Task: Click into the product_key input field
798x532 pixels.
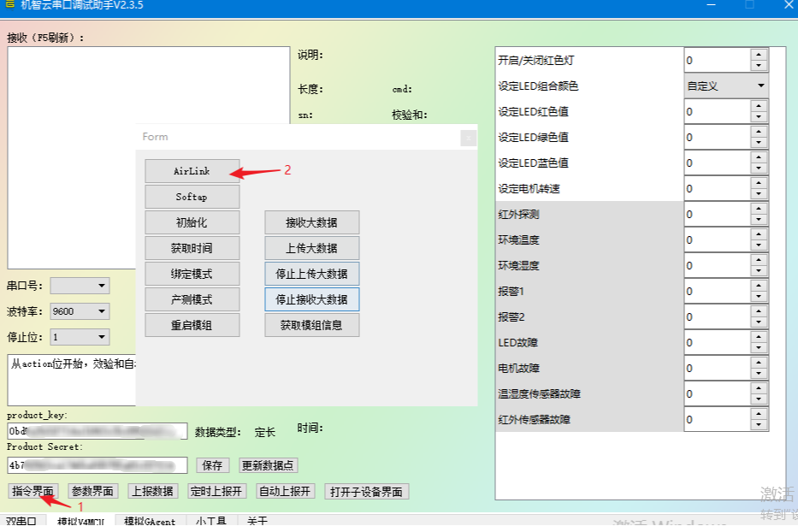Action: [x=97, y=431]
